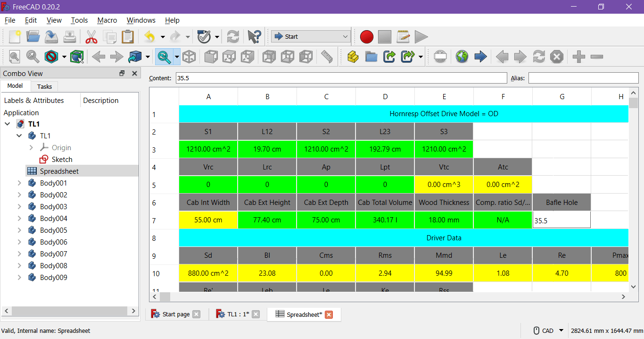Click the Paste clipboard icon
The height and width of the screenshot is (339, 644).
(x=127, y=36)
